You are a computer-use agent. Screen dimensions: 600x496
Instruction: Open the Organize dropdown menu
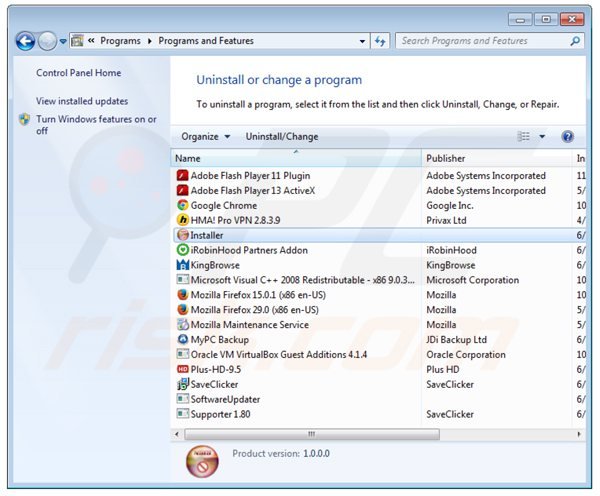click(x=205, y=137)
